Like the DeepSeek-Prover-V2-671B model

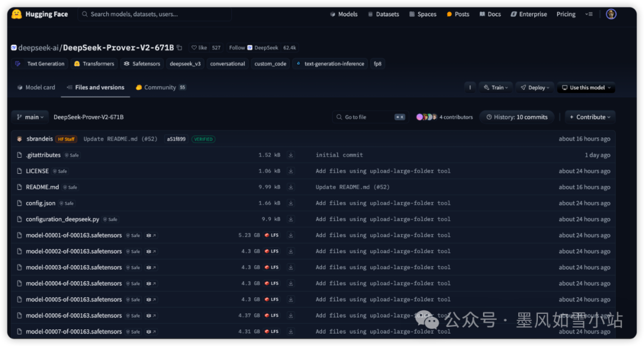pyautogui.click(x=201, y=47)
